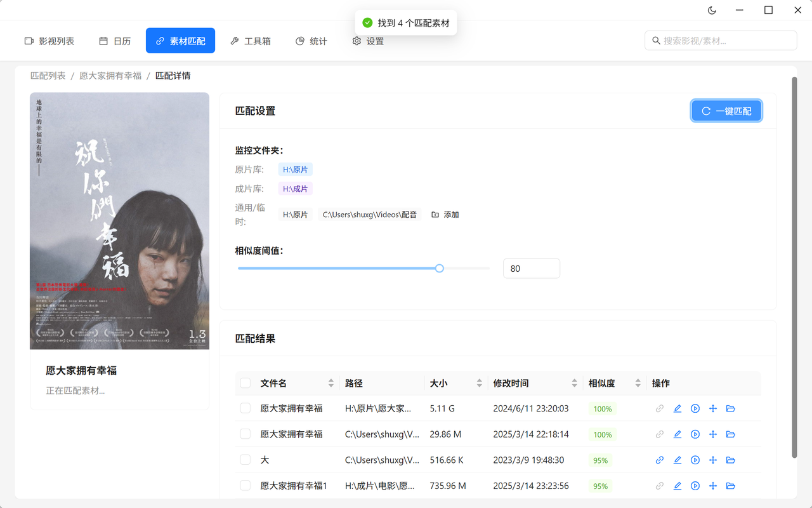
Task: Click the size value 735.96 M
Action: tap(448, 486)
